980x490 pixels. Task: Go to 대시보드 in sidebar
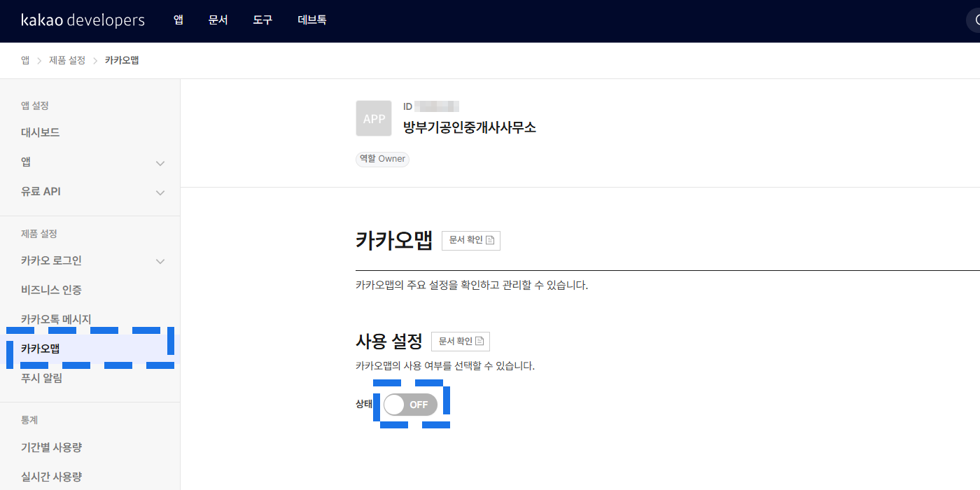coord(41,132)
